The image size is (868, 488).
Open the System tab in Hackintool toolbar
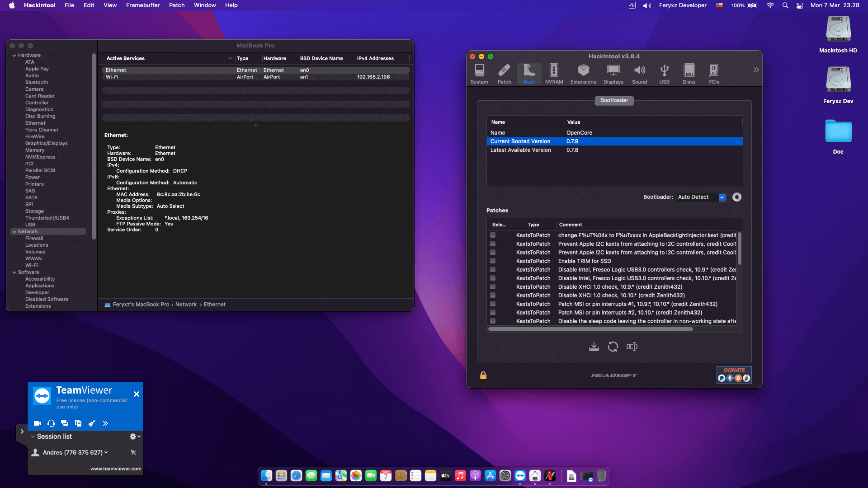479,74
